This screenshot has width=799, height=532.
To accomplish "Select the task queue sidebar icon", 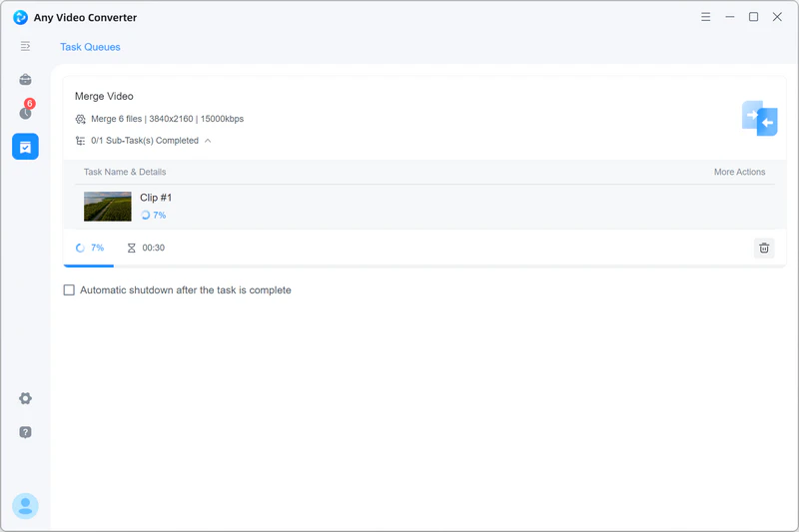I will pos(25,147).
